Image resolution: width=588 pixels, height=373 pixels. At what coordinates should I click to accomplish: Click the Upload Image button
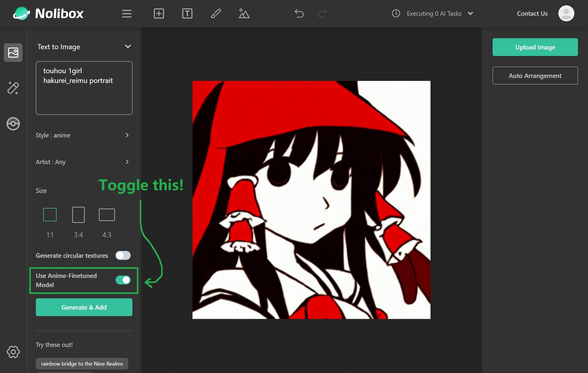pyautogui.click(x=535, y=47)
